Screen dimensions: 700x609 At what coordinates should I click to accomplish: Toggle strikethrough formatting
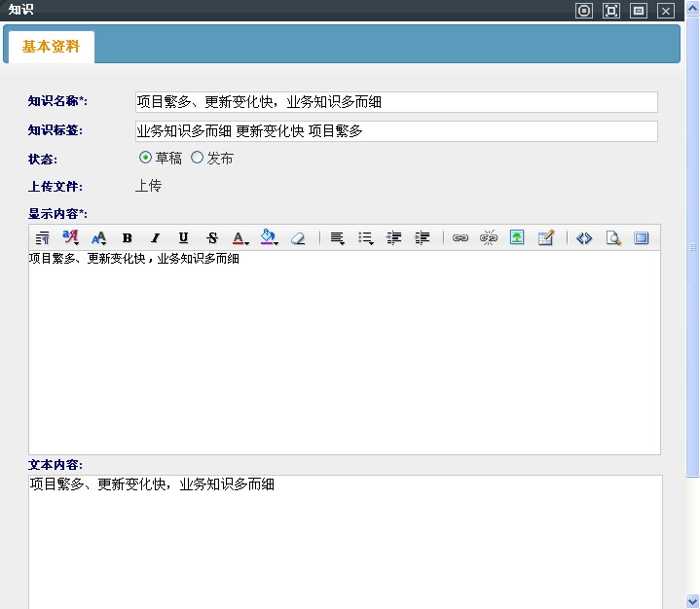(x=212, y=238)
